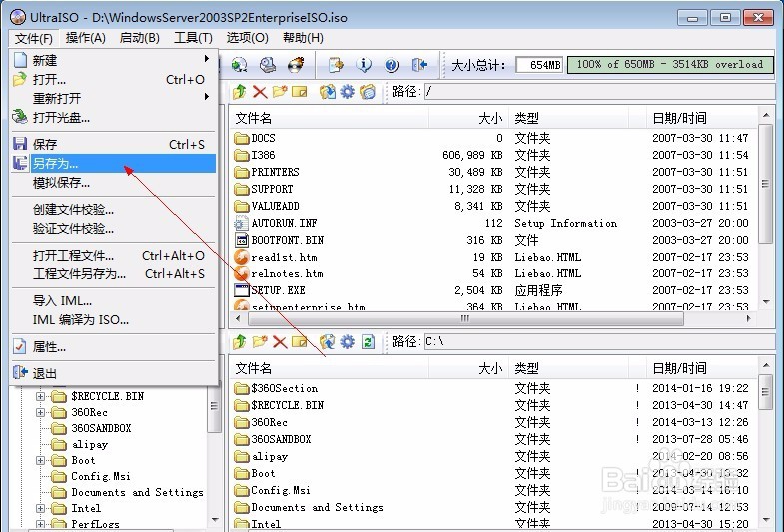Choose 导入 IML... menu entry

click(114, 301)
